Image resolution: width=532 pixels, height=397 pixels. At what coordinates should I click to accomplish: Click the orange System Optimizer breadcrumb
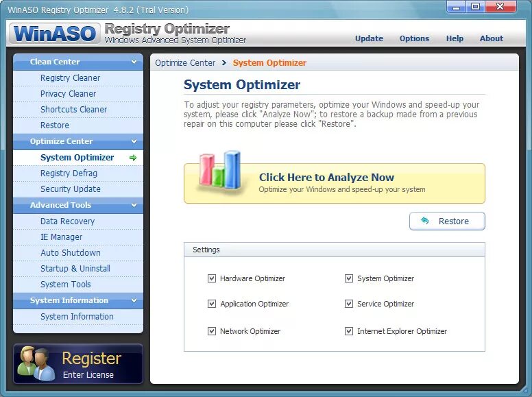[269, 63]
